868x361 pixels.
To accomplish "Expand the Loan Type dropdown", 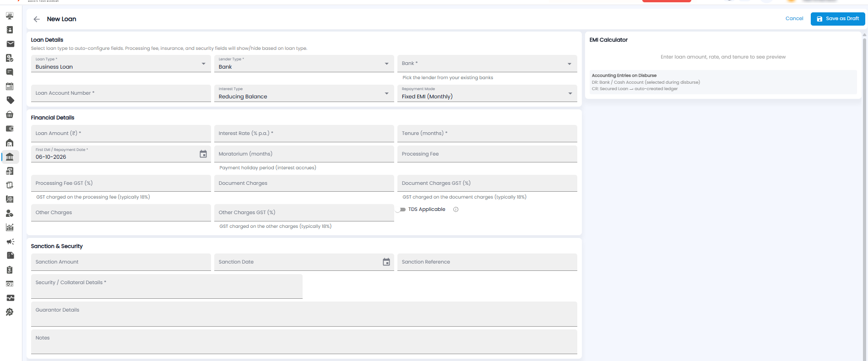I will (121, 64).
